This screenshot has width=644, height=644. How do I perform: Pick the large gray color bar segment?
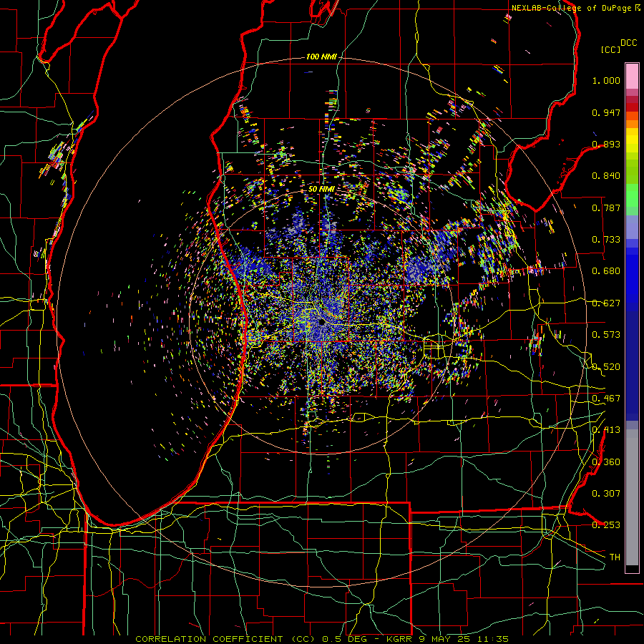point(632,497)
